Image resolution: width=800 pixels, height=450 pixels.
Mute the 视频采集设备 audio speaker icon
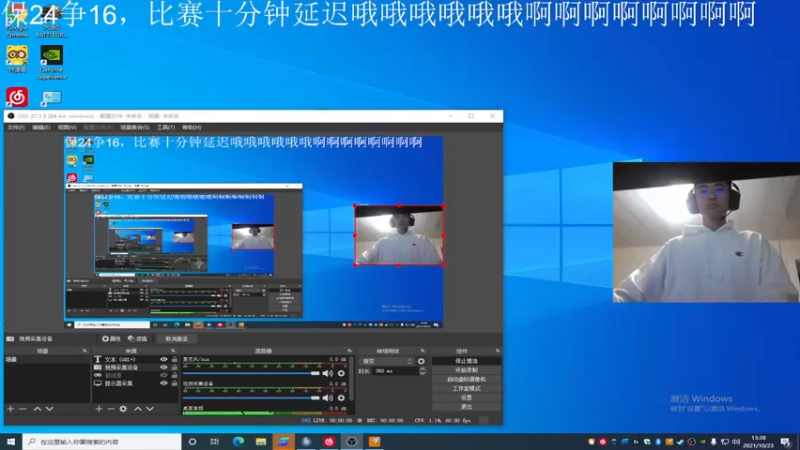coord(328,397)
